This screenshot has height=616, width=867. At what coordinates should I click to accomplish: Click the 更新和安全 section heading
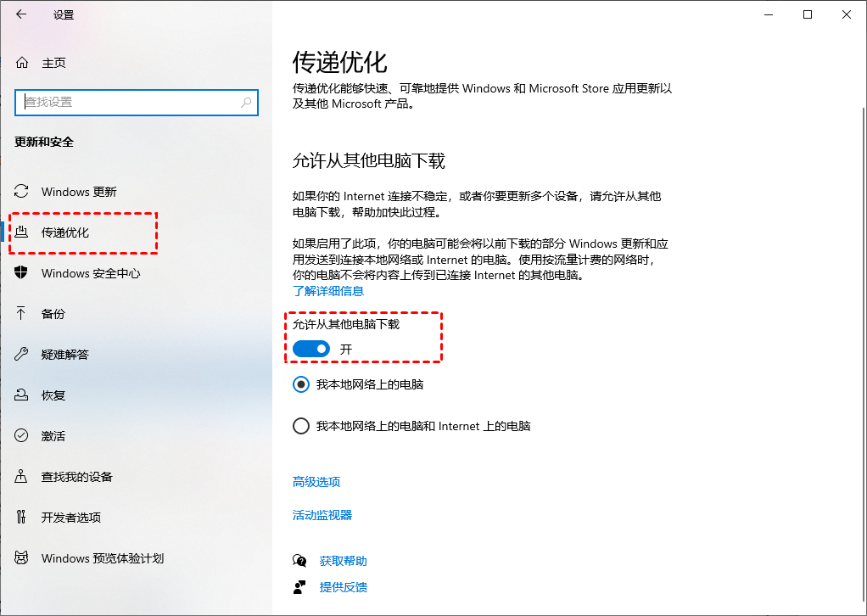point(43,142)
